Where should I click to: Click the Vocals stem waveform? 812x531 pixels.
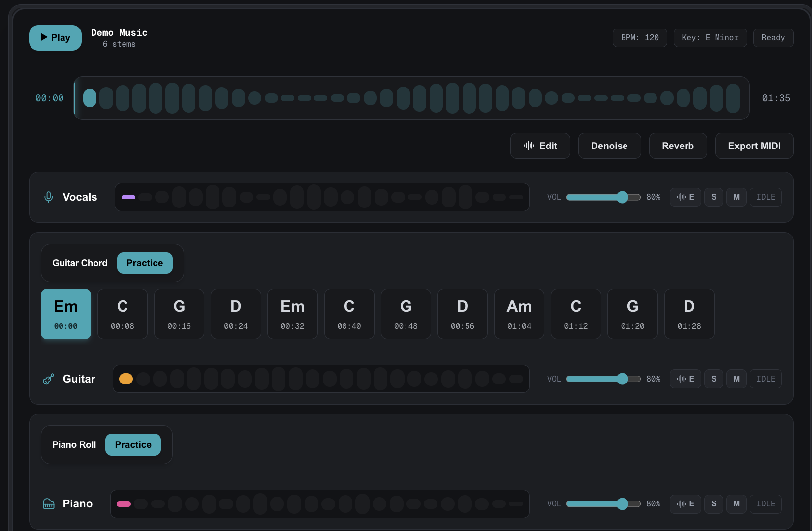pyautogui.click(x=322, y=197)
